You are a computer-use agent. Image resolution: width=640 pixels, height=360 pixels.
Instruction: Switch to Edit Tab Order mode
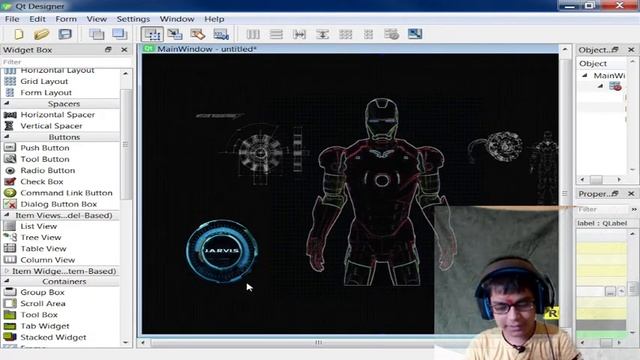tap(221, 34)
